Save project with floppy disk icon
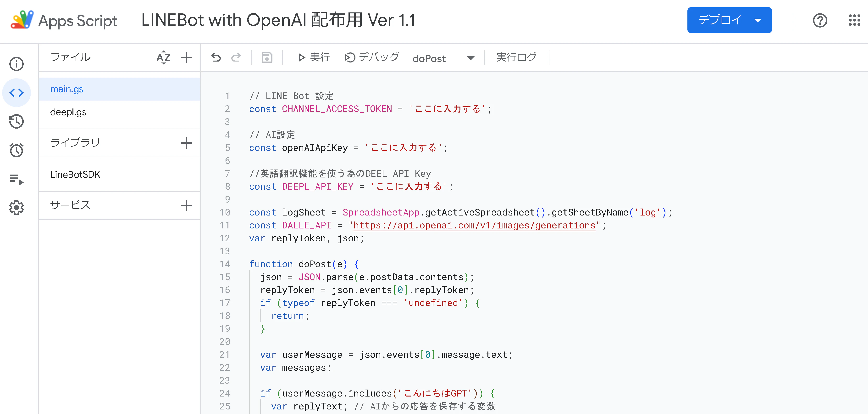The height and width of the screenshot is (414, 868). point(267,58)
